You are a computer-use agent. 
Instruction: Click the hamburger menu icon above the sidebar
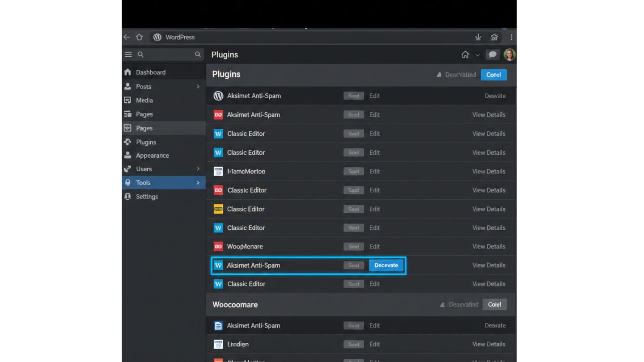128,55
